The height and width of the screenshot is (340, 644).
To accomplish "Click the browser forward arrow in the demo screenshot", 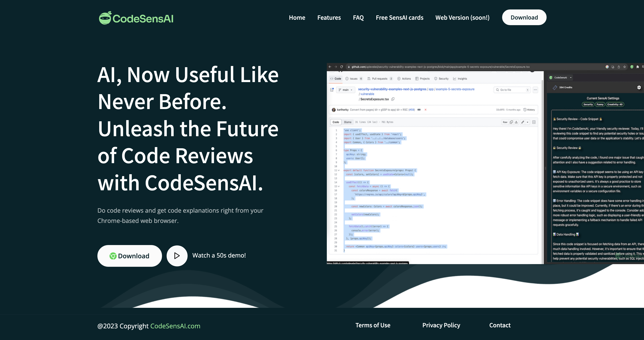I will coord(336,67).
